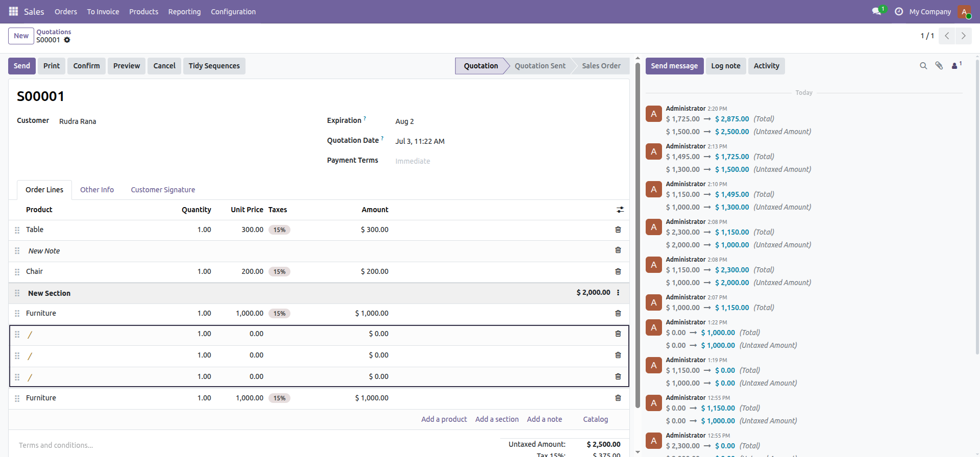Open the Administrator user avatar menu

pyautogui.click(x=964, y=11)
